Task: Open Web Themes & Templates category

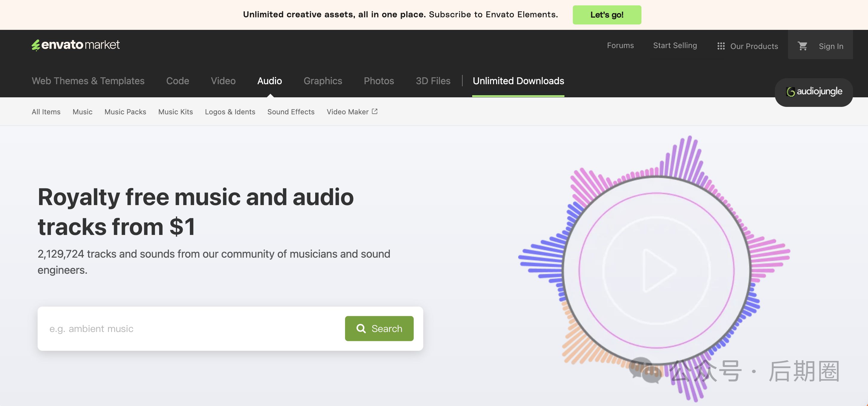Action: pos(88,81)
